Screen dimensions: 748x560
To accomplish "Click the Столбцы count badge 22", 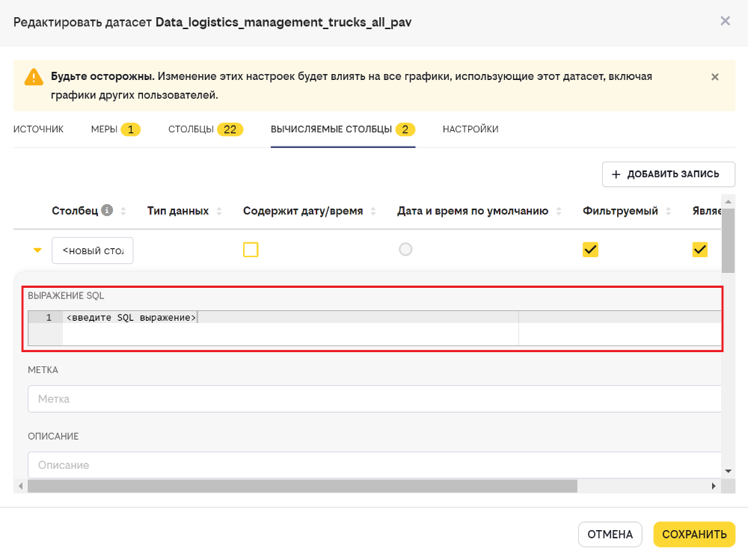I will coord(230,129).
